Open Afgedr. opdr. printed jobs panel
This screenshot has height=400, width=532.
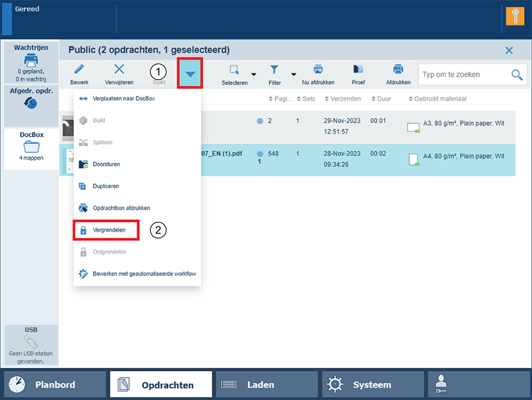point(31,100)
